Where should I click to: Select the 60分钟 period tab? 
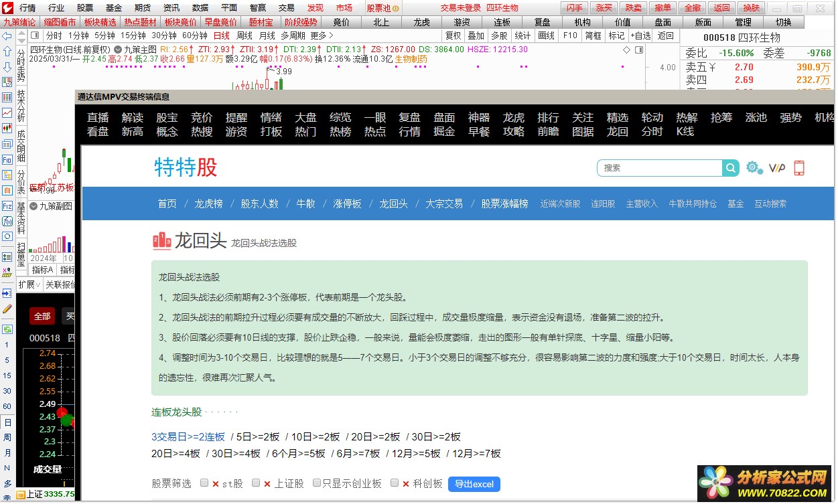pyautogui.click(x=194, y=35)
